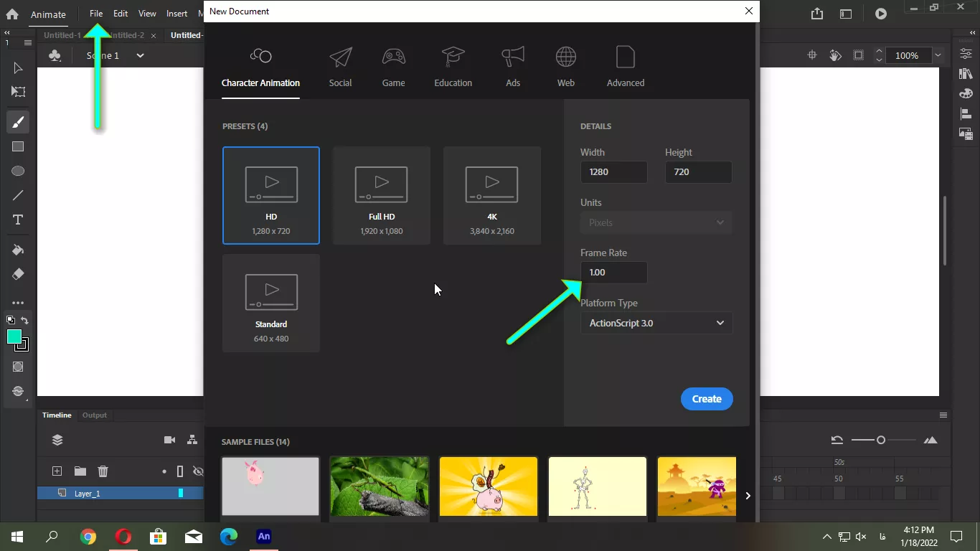Show hidden system tray icons
Image resolution: width=980 pixels, height=551 pixels.
pyautogui.click(x=826, y=536)
